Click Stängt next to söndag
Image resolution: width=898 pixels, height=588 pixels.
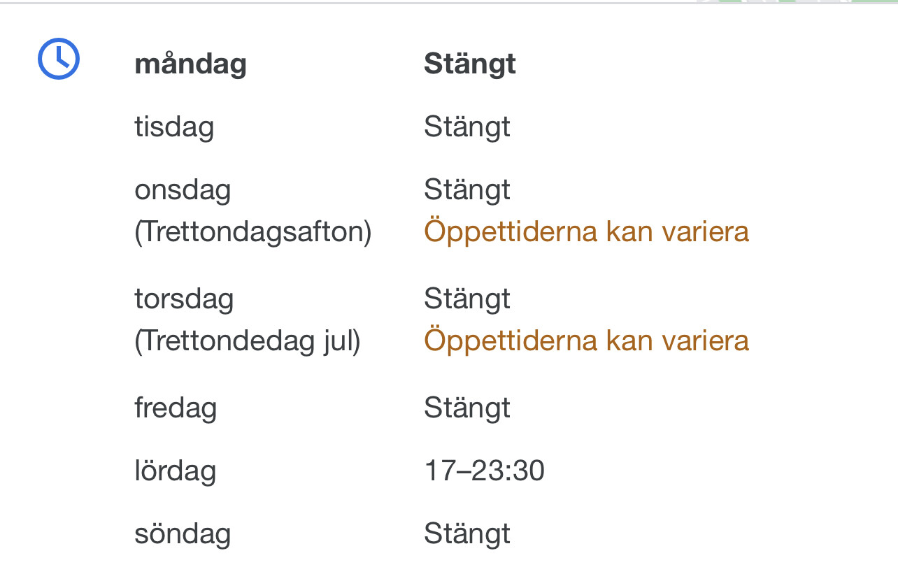point(467,534)
